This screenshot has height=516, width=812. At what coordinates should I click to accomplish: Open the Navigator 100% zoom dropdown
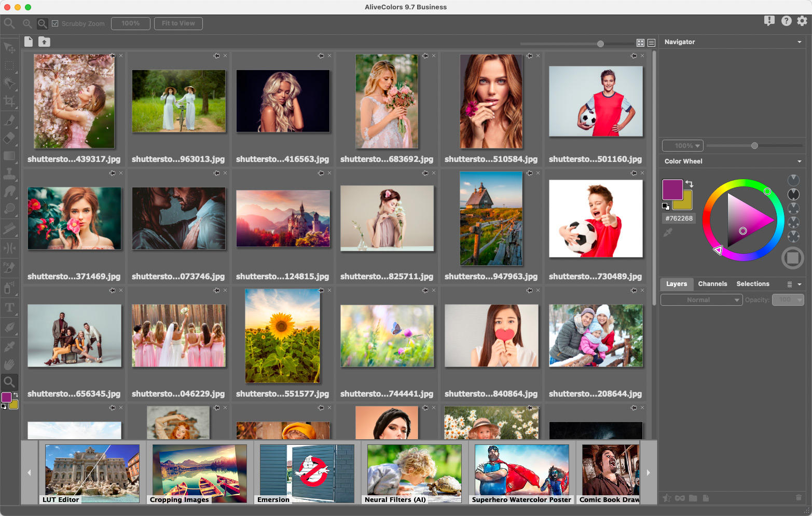pyautogui.click(x=682, y=146)
